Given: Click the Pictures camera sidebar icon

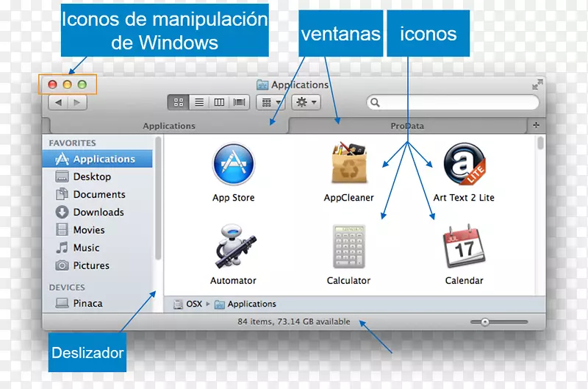Looking at the screenshot, I should (x=62, y=265).
